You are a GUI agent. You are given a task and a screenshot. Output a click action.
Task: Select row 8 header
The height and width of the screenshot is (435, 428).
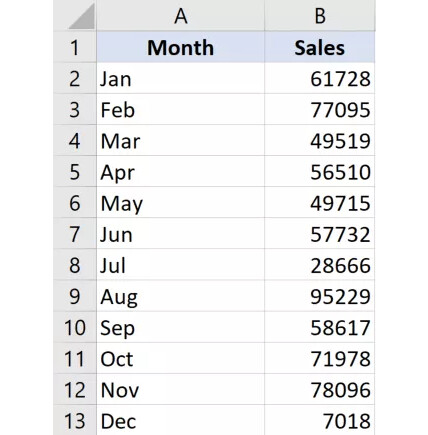pyautogui.click(x=75, y=265)
